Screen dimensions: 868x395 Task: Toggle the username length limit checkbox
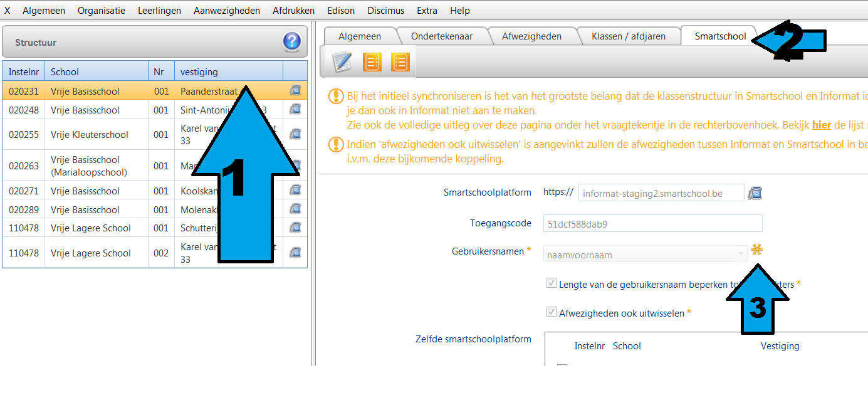click(552, 283)
